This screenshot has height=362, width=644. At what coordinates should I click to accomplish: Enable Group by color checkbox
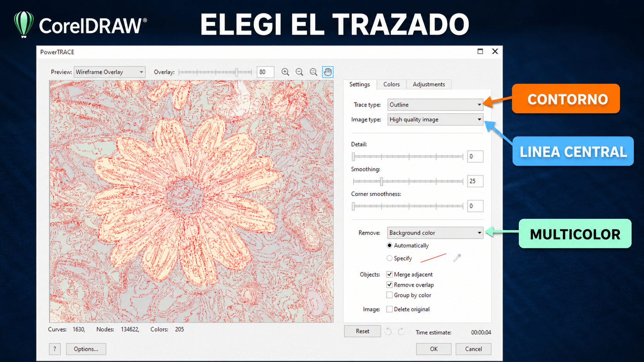tap(389, 295)
